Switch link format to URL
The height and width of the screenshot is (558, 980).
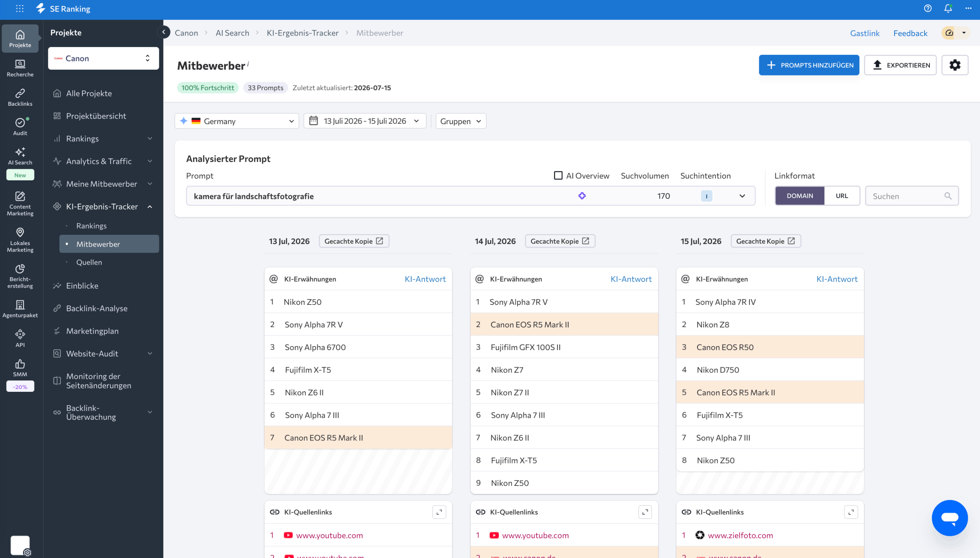(x=842, y=196)
